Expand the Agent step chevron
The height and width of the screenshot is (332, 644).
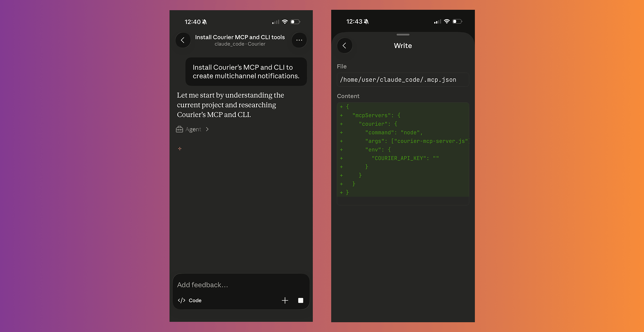point(207,129)
